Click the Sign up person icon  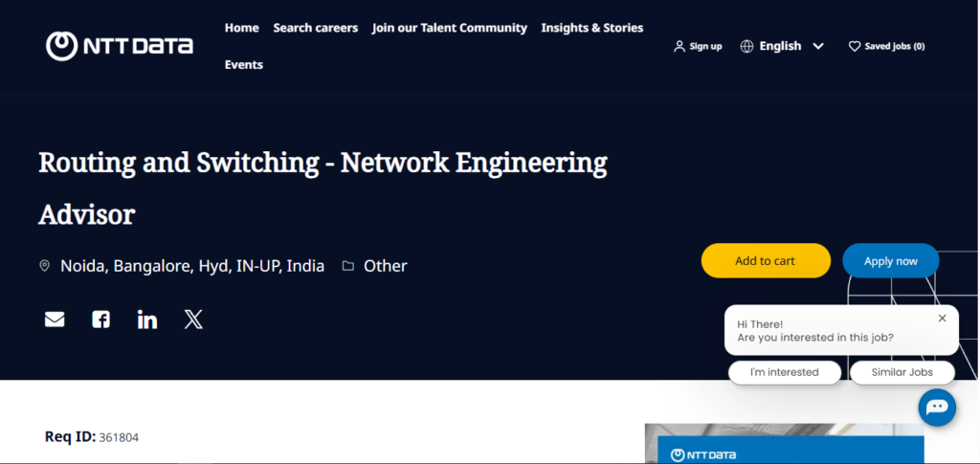click(679, 46)
